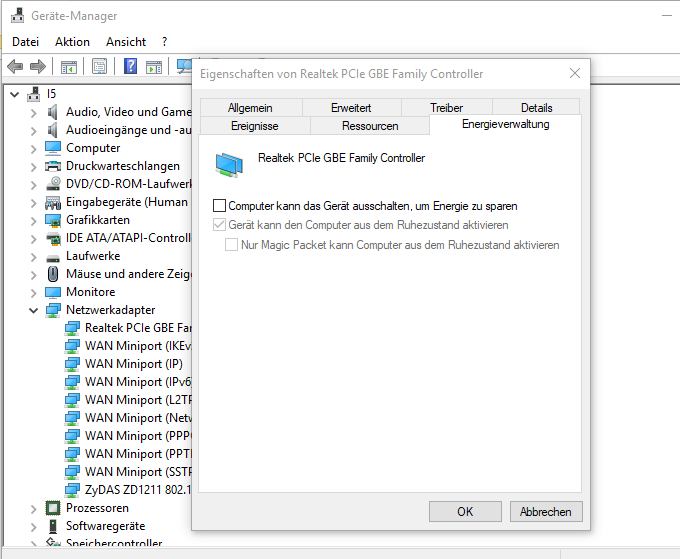Click the Druckwarteschlangen printer icon
The height and width of the screenshot is (559, 680).
[53, 166]
